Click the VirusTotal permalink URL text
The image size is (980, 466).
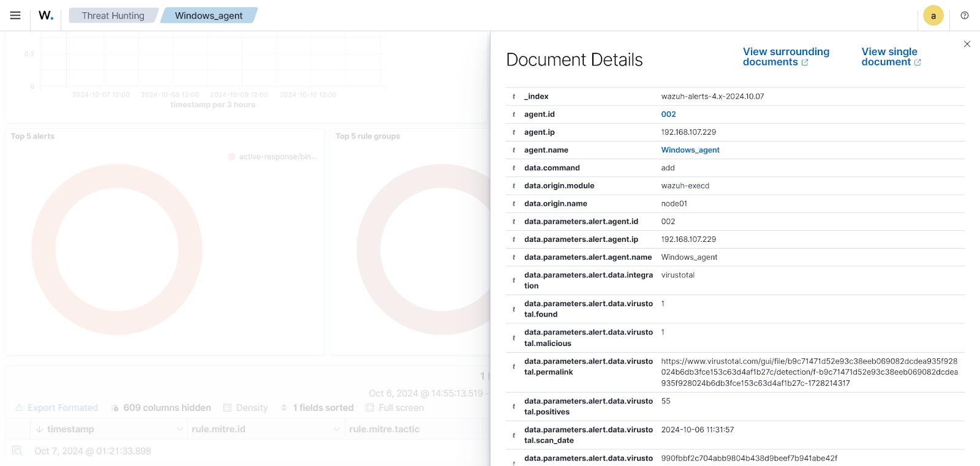[810, 372]
